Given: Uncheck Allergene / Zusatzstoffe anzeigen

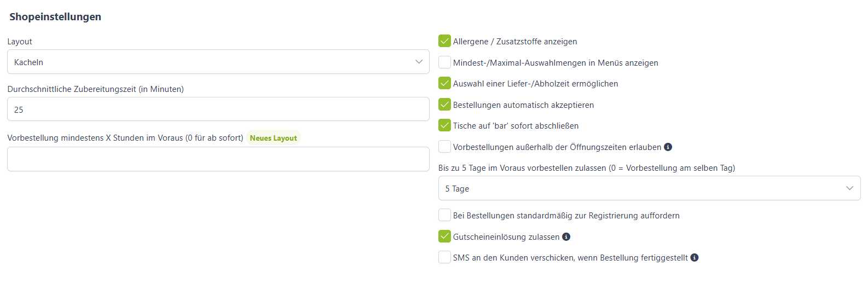Looking at the screenshot, I should point(444,41).
